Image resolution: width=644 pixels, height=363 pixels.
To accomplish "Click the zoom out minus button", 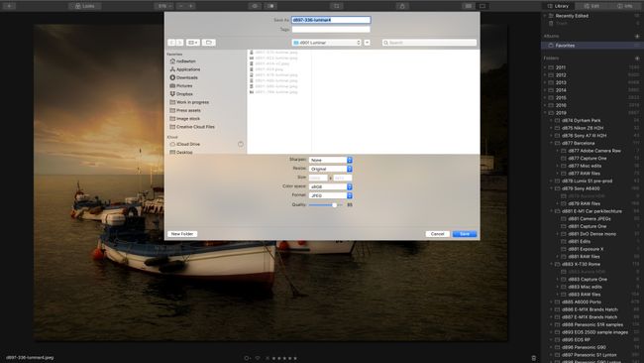I will [x=181, y=6].
